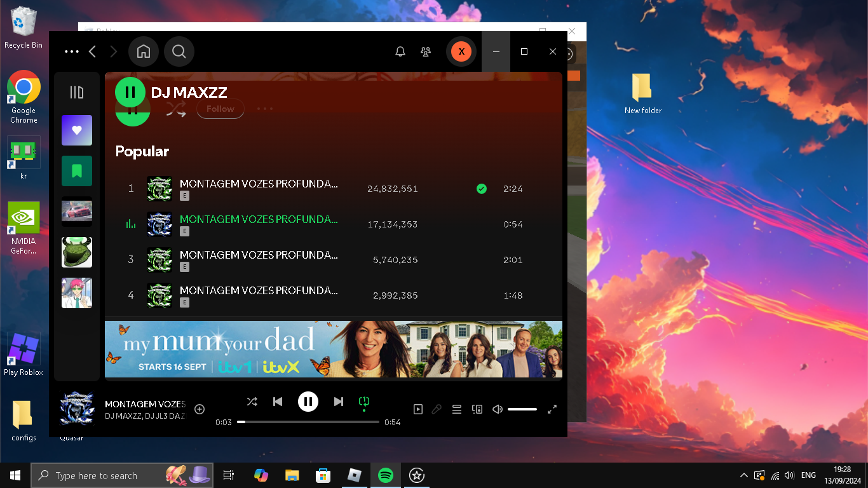Adjust the Spotify volume slider
This screenshot has width=868, height=488.
522,409
